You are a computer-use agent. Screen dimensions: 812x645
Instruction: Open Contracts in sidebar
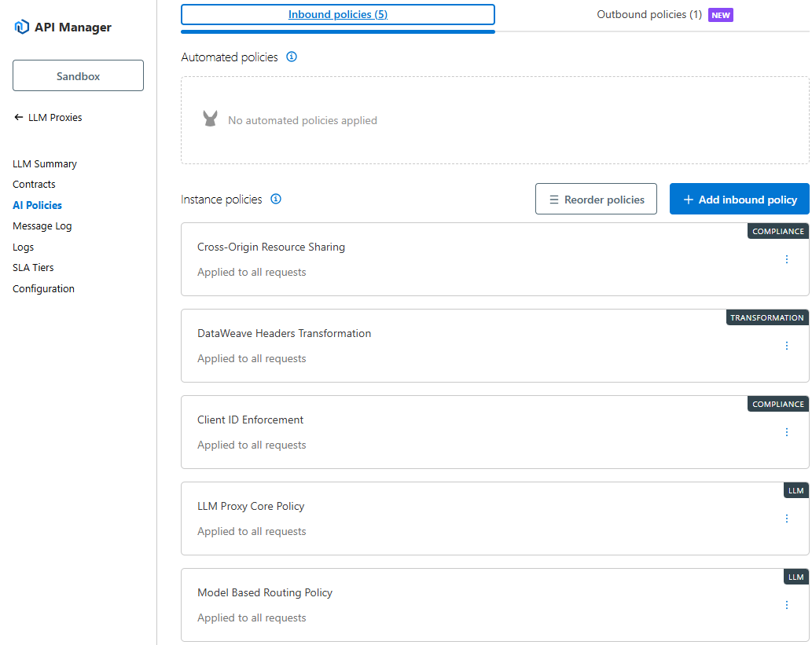[34, 185]
